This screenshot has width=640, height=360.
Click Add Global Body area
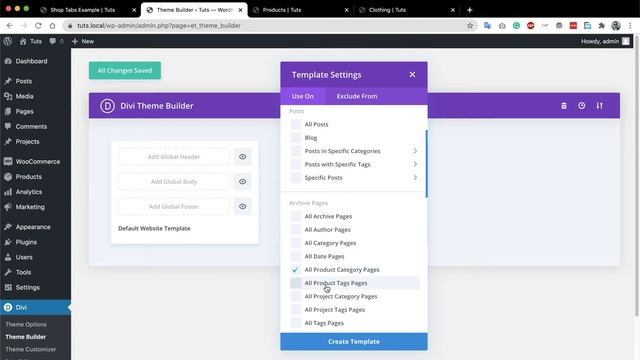pos(174,182)
